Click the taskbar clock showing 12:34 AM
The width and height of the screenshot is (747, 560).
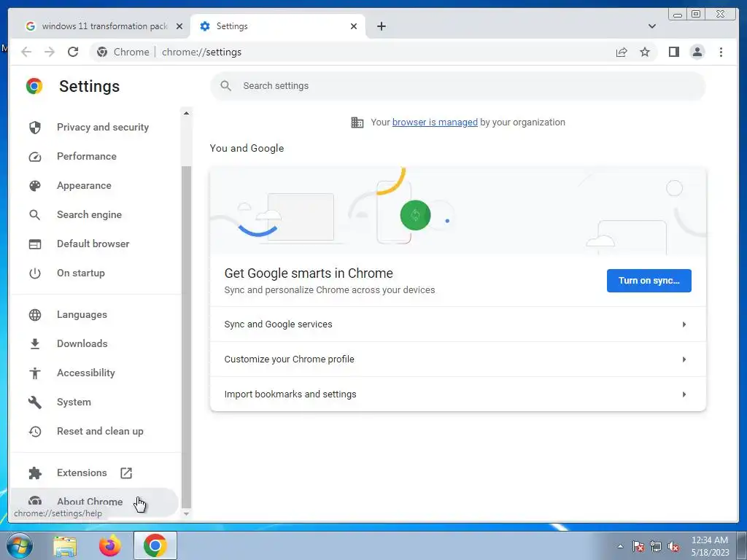pos(710,546)
